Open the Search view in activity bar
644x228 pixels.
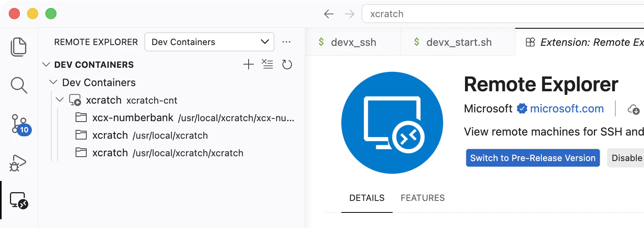pos(19,85)
